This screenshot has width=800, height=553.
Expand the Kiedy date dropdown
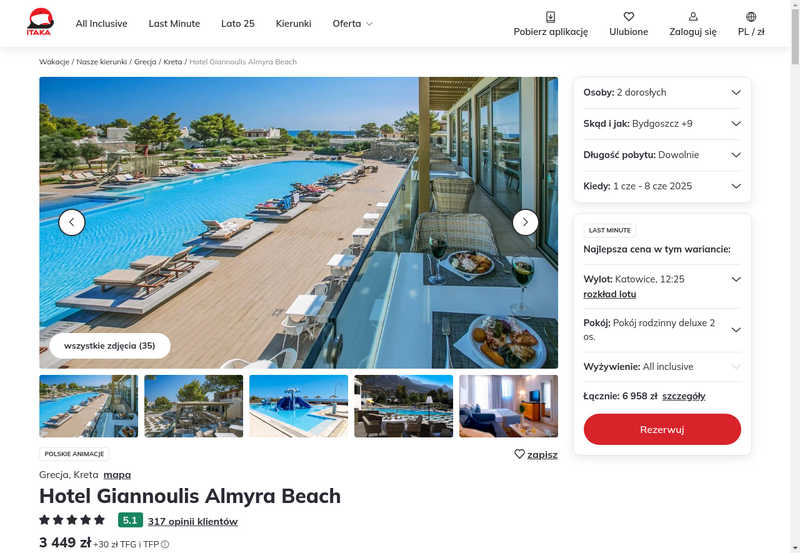[662, 186]
